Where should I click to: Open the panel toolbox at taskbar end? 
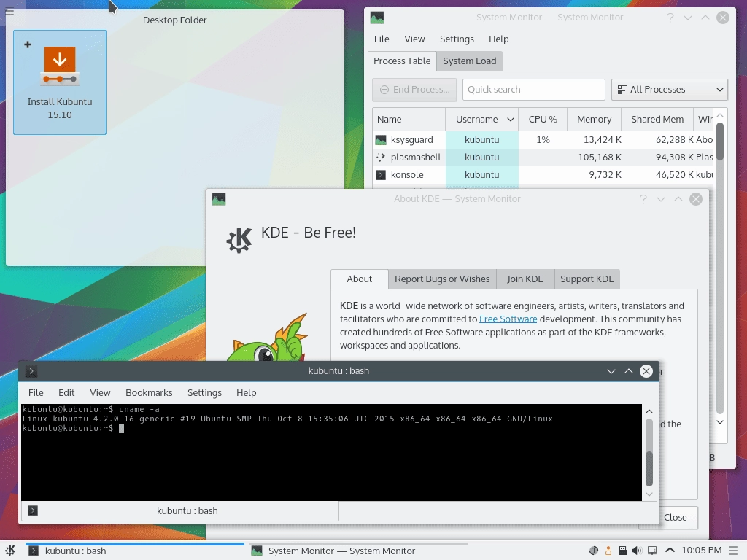[734, 551]
